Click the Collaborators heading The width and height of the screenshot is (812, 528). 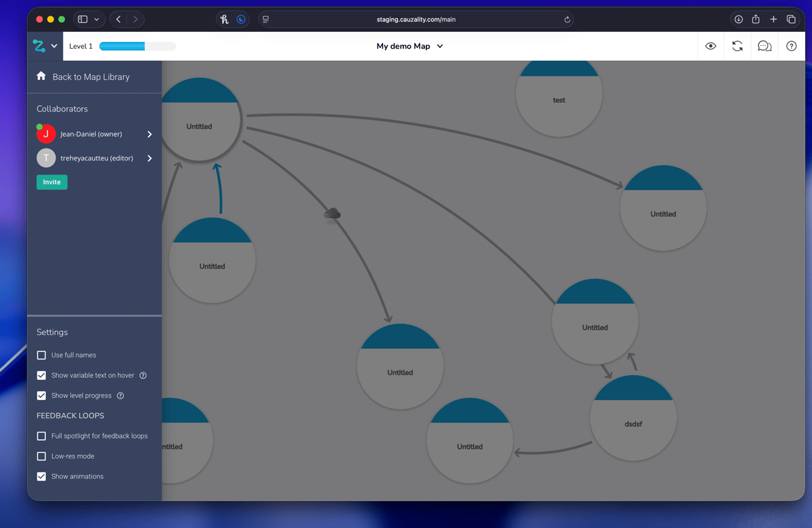(x=62, y=108)
